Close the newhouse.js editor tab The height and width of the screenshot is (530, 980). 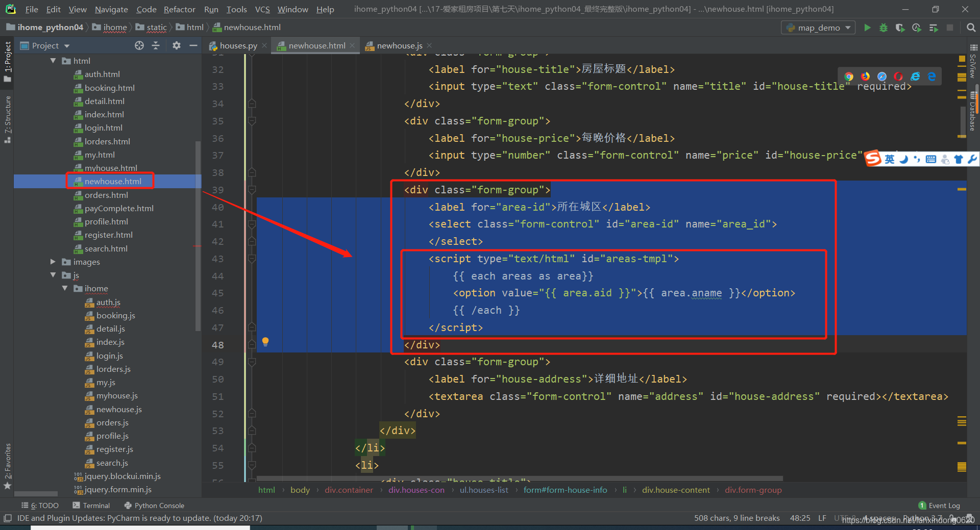coord(429,45)
